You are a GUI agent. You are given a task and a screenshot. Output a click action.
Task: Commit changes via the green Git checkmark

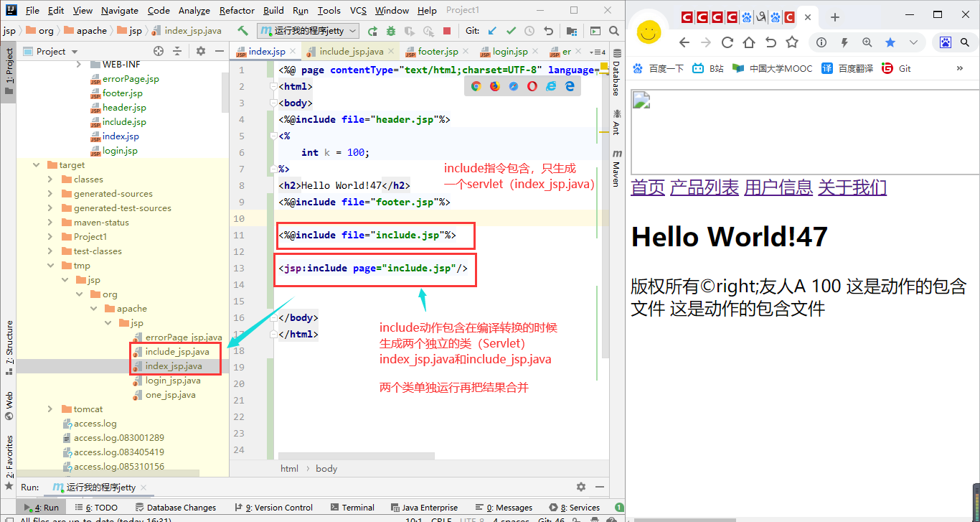click(512, 30)
